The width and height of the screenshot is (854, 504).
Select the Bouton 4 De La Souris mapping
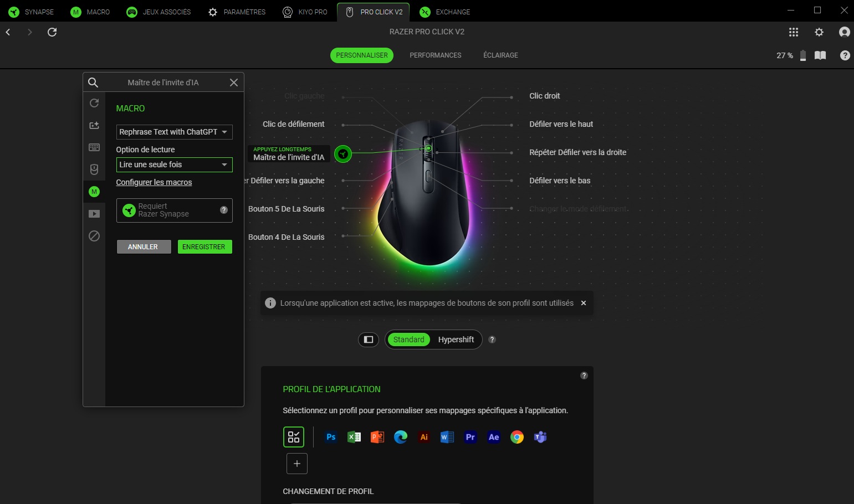[x=287, y=237]
